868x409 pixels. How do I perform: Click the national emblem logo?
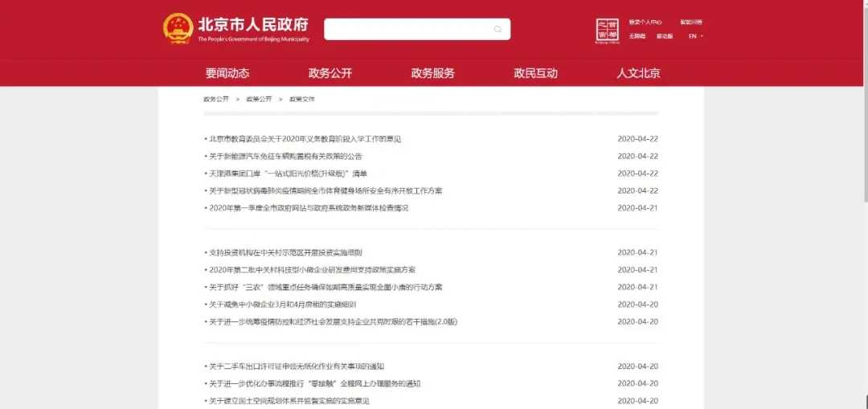[178, 29]
